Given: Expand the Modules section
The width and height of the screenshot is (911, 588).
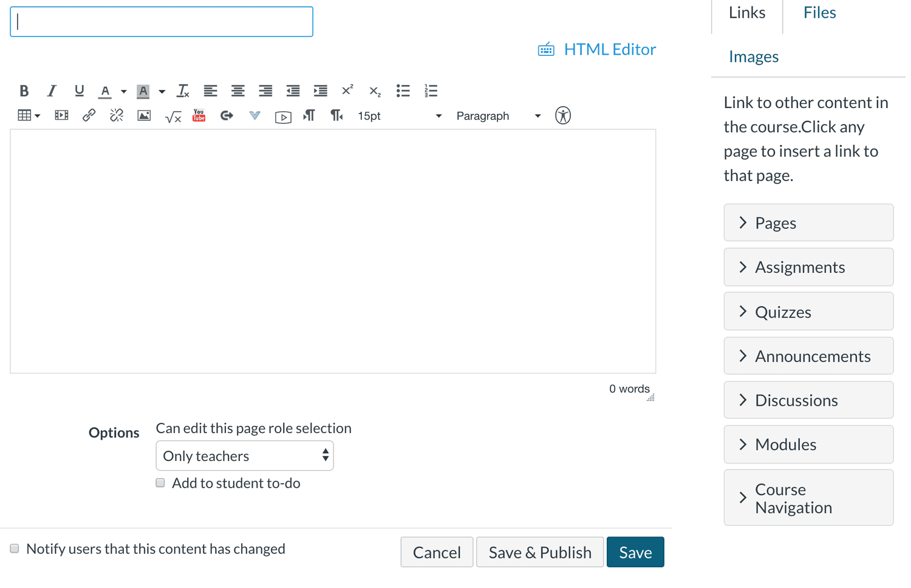Looking at the screenshot, I should [808, 445].
